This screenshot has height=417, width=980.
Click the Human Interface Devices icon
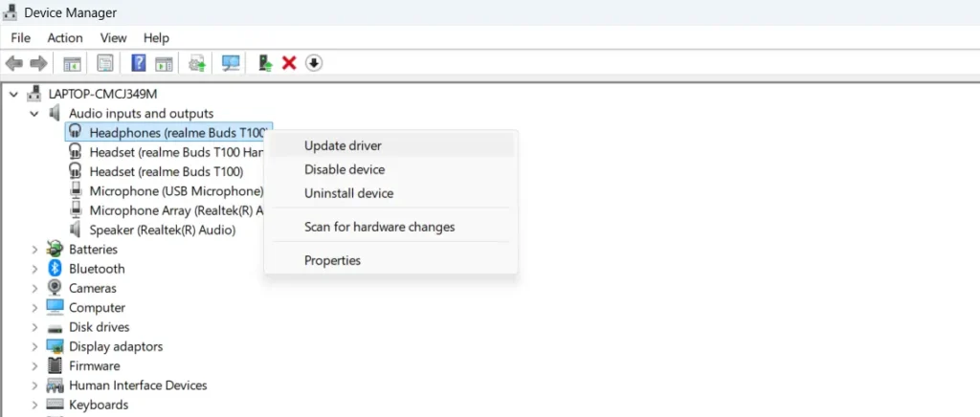[x=55, y=385]
